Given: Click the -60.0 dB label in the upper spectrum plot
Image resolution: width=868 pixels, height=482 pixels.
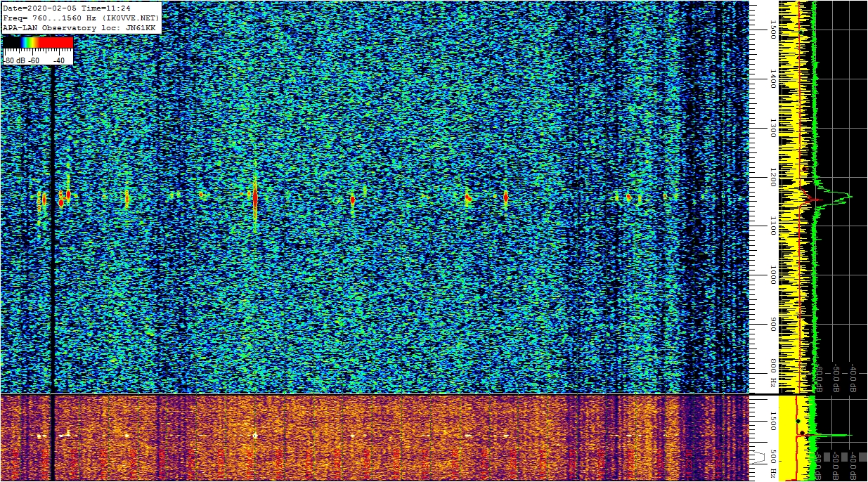Looking at the screenshot, I should [819, 378].
